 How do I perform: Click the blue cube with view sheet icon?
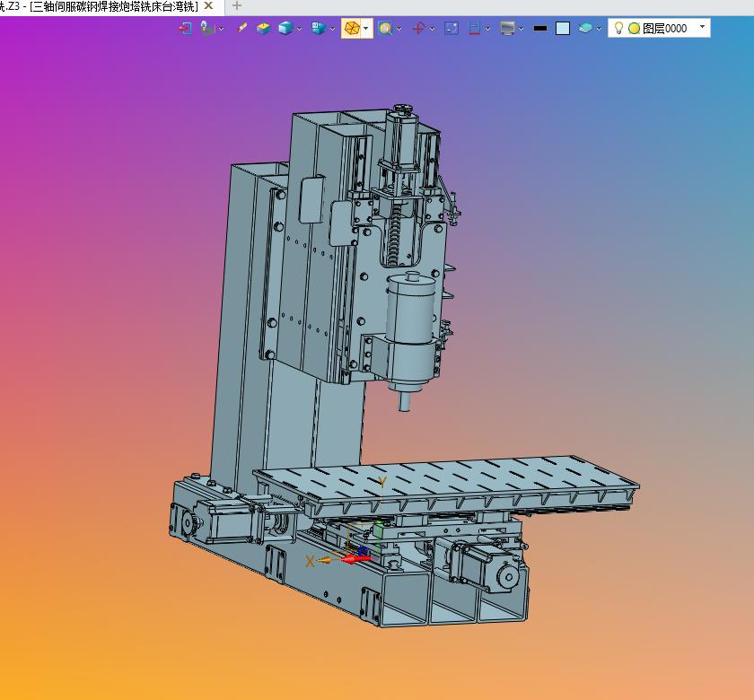point(319,29)
